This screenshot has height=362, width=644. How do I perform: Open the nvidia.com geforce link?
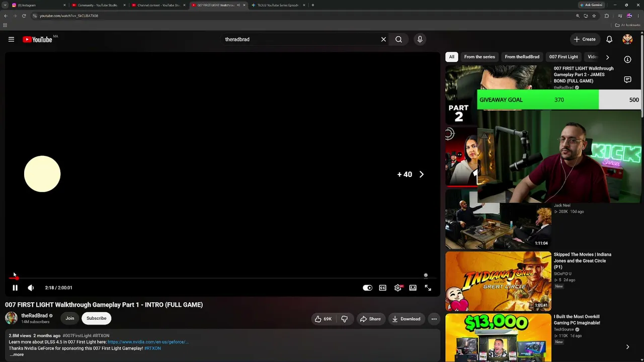pos(148,342)
